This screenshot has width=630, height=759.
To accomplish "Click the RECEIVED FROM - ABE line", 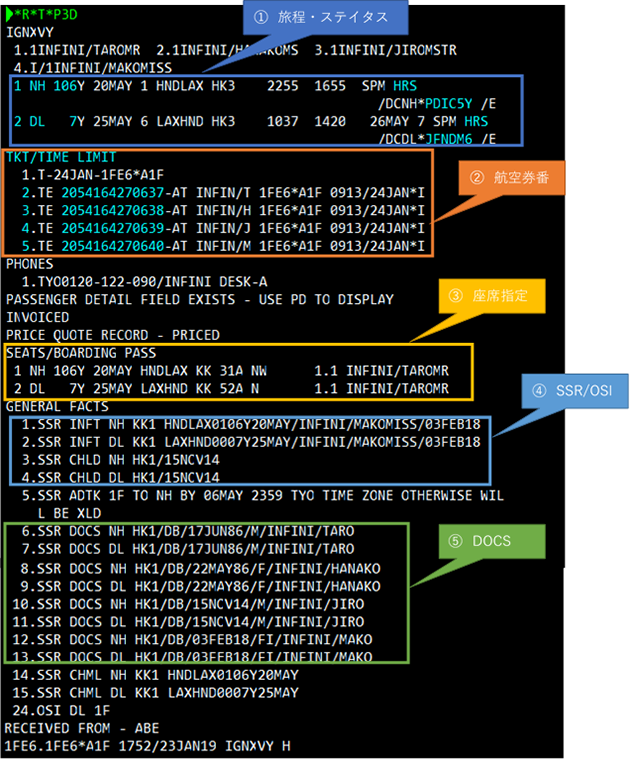I will tap(81, 729).
